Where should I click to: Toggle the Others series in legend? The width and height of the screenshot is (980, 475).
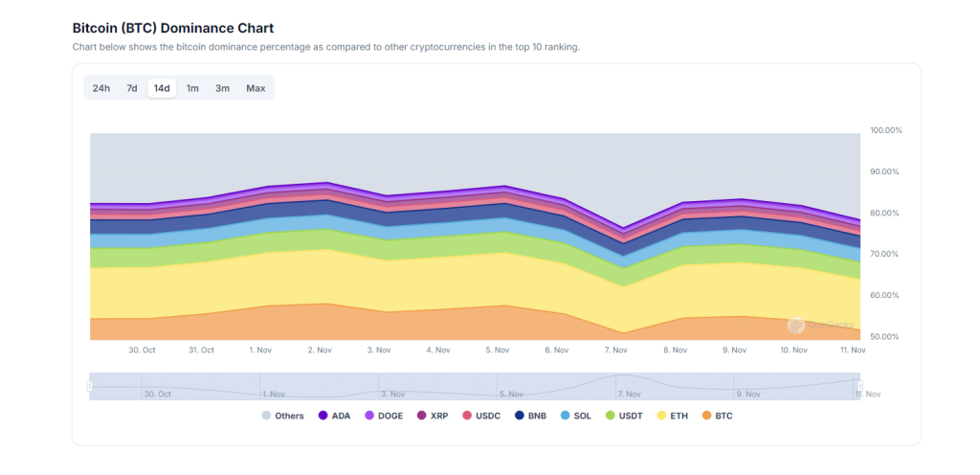point(283,416)
